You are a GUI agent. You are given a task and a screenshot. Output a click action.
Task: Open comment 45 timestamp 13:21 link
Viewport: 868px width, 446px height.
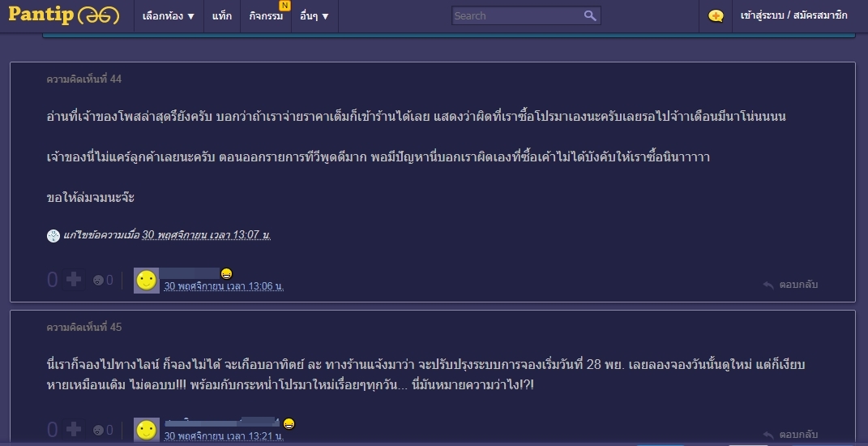[224, 436]
